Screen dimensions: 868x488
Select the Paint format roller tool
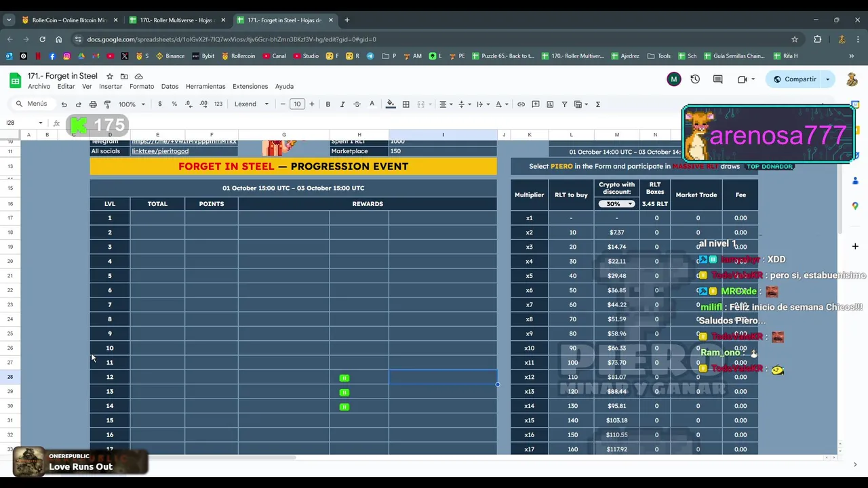point(107,104)
